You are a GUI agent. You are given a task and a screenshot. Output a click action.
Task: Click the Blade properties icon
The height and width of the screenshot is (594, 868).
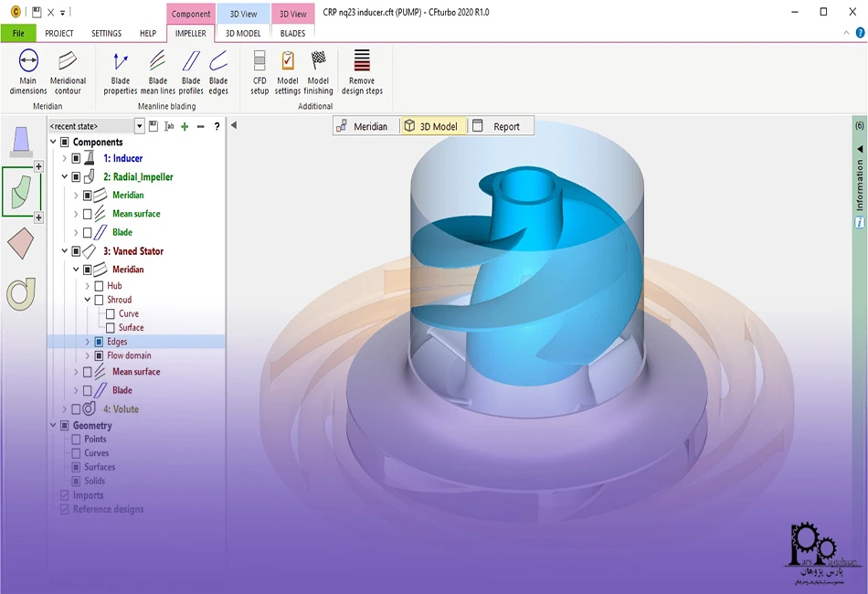(120, 73)
